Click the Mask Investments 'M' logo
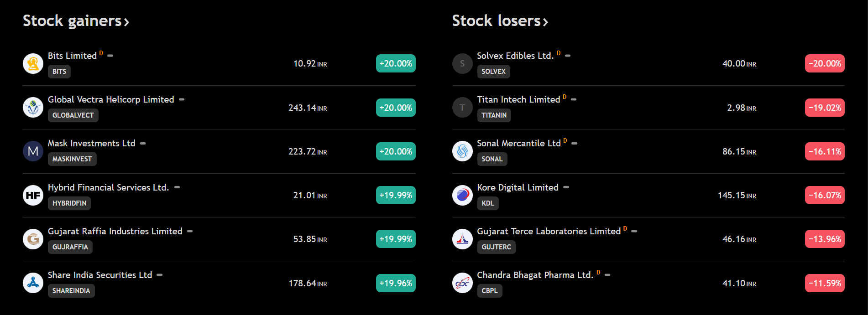The width and height of the screenshot is (868, 315). 33,151
